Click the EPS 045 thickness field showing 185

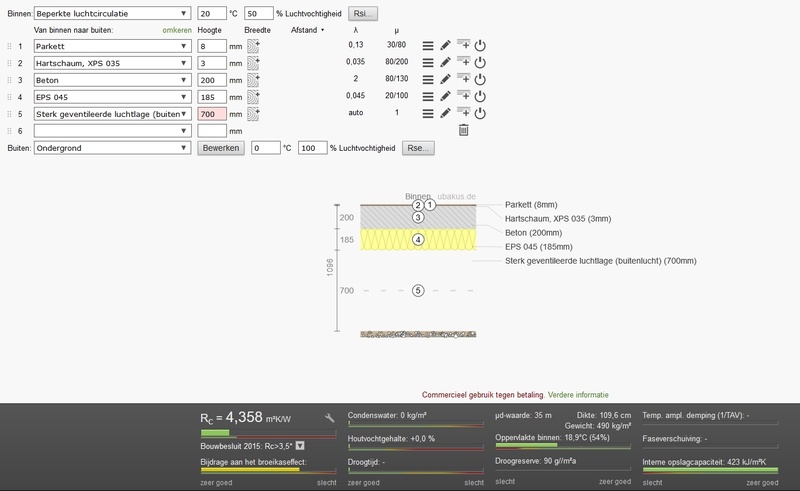pyautogui.click(x=212, y=97)
